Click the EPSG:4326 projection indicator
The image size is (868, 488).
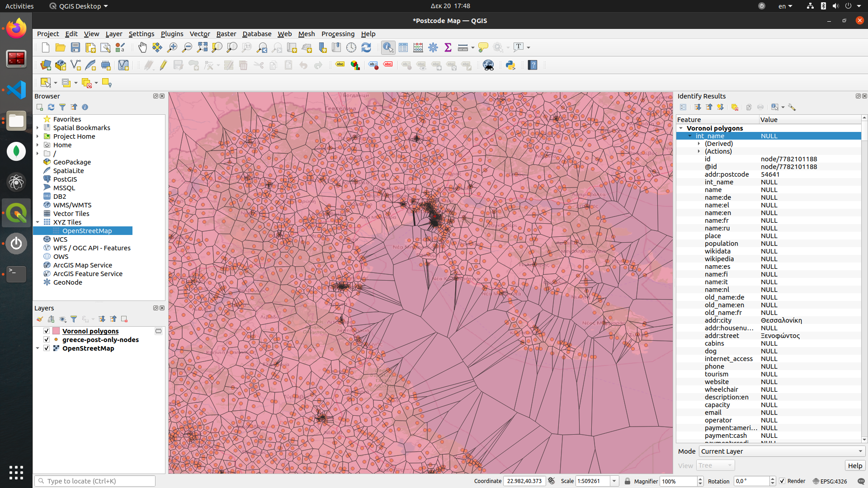pos(831,481)
